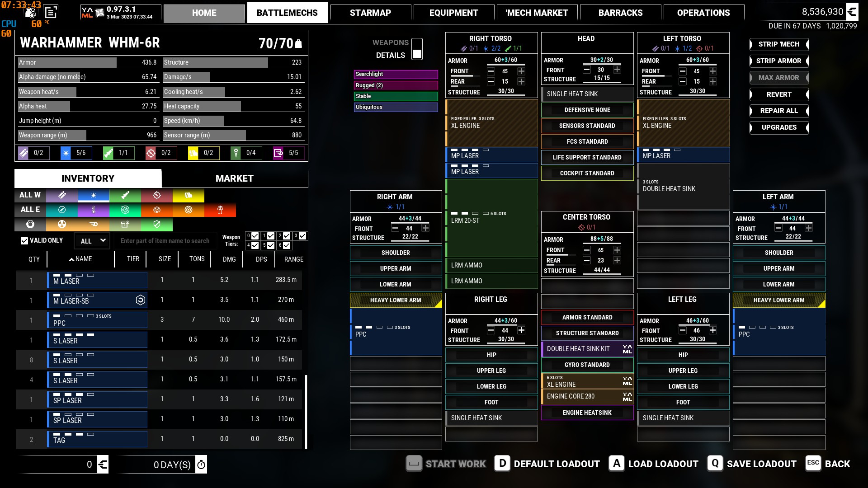Select the radiation symbol equipment filter
This screenshot has height=488, width=868.
coord(62,224)
